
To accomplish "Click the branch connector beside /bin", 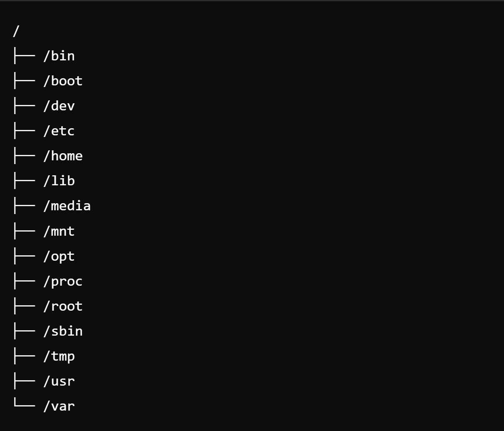I will pyautogui.click(x=24, y=56).
